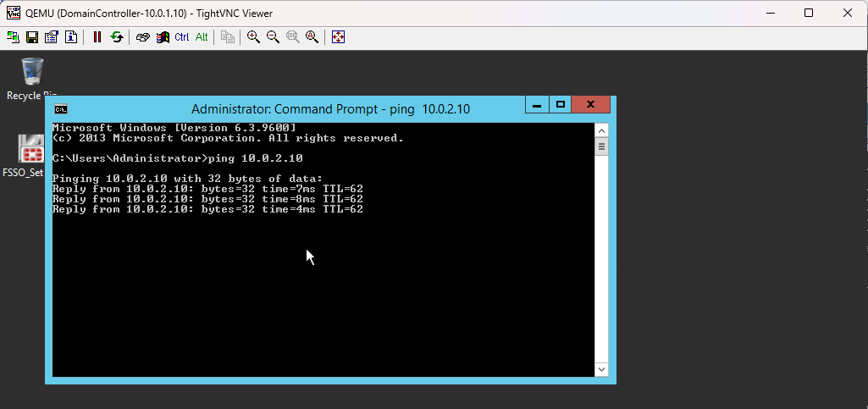868x409 pixels.
Task: Show connection info icon
Action: coord(71,37)
